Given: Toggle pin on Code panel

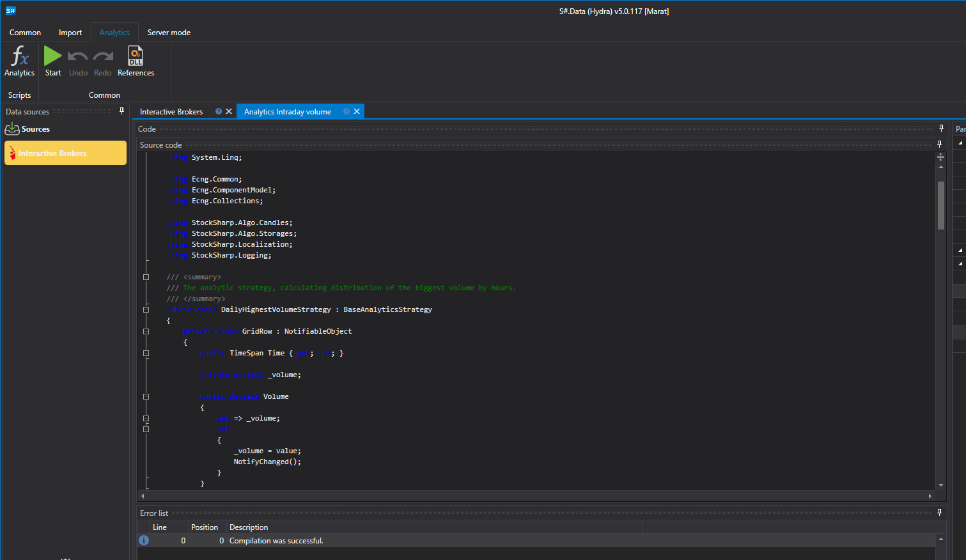Looking at the screenshot, I should click(x=941, y=128).
